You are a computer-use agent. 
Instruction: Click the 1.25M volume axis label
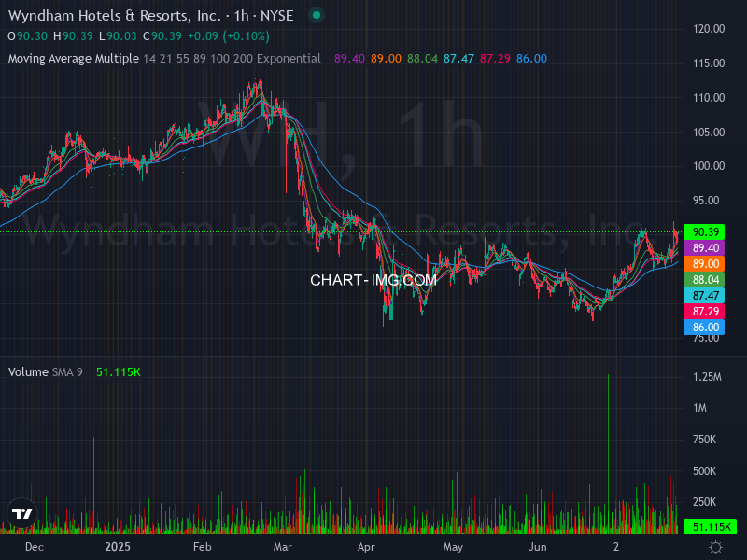tap(707, 377)
